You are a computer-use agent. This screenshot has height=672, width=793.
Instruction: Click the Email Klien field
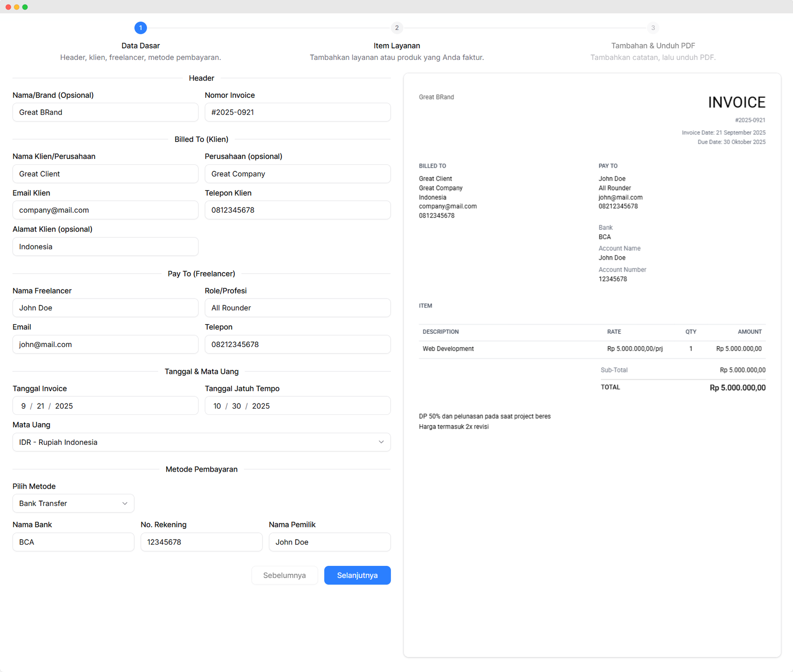105,210
